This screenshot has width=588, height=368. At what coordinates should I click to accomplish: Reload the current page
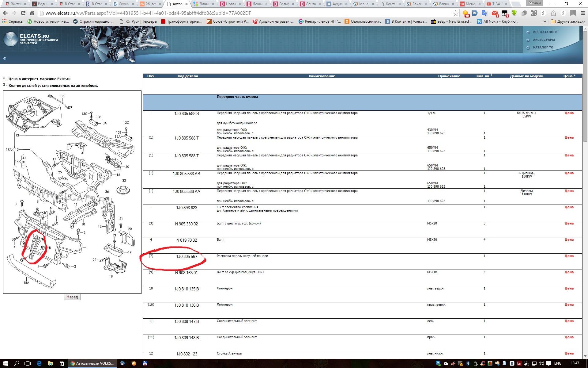click(23, 13)
